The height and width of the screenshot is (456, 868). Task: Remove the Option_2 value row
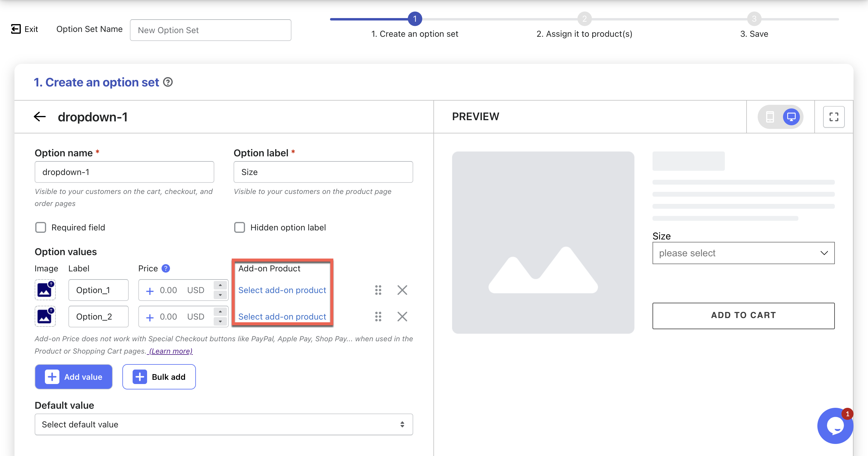402,317
